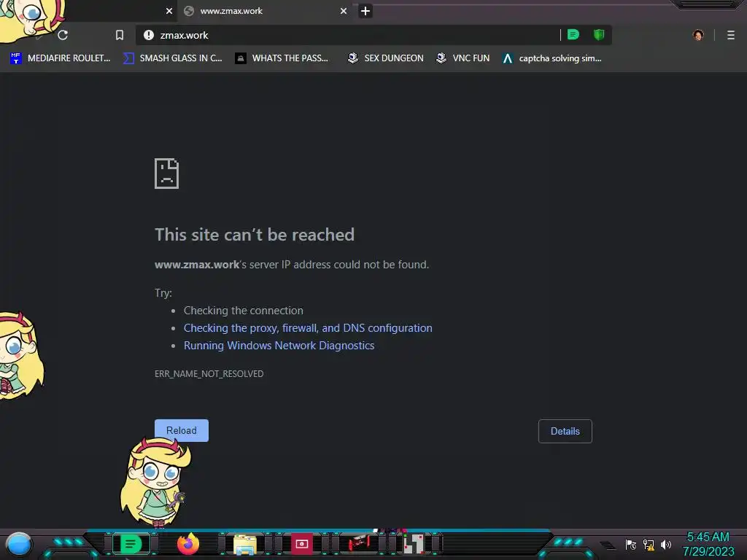Reload the page with the toolbar refresh icon

click(63, 35)
